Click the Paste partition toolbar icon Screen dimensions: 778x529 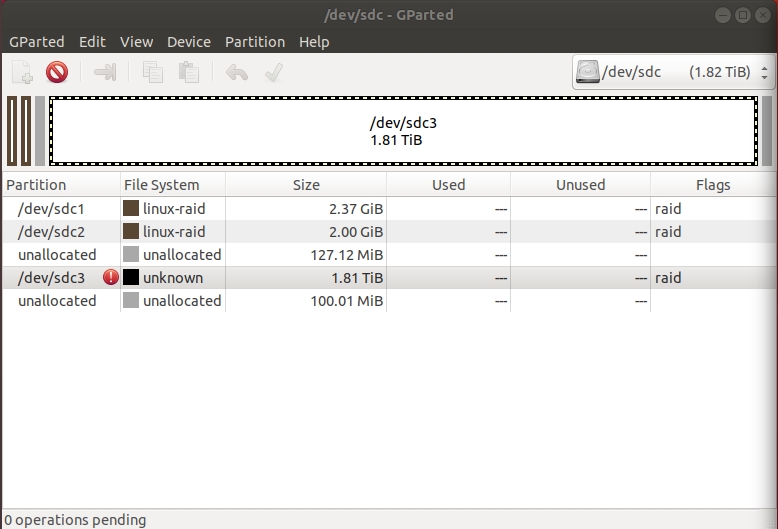(x=189, y=72)
